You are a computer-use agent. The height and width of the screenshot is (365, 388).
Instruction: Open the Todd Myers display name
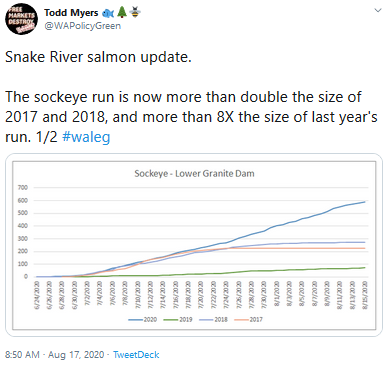tap(71, 13)
